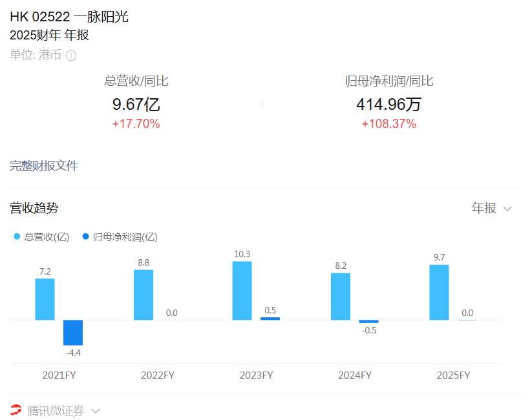Click the 2021FY net profit bar labeled -4.4
The height and width of the screenshot is (420, 521).
point(73,332)
